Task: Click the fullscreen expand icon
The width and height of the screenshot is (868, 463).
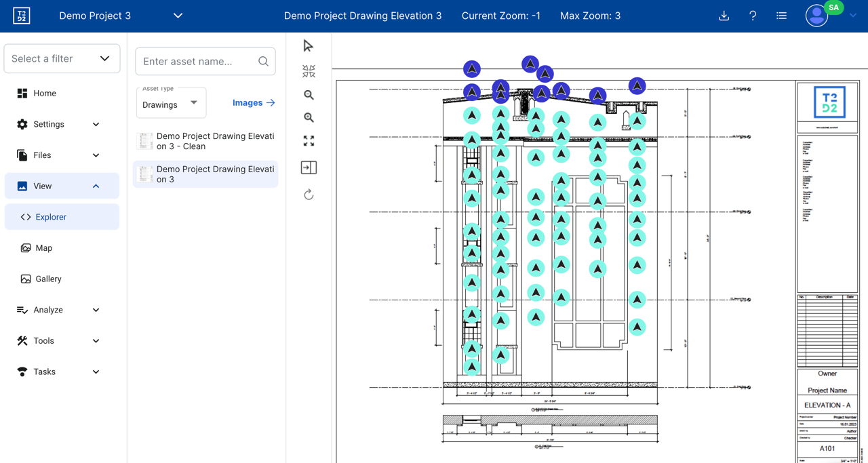Action: pyautogui.click(x=309, y=141)
